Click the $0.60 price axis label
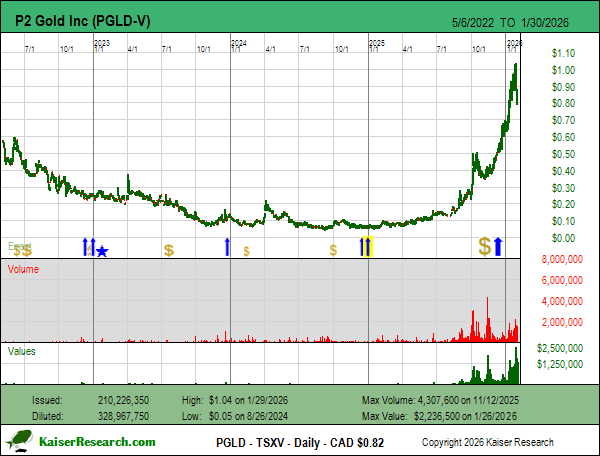The width and height of the screenshot is (600, 456). 563,137
